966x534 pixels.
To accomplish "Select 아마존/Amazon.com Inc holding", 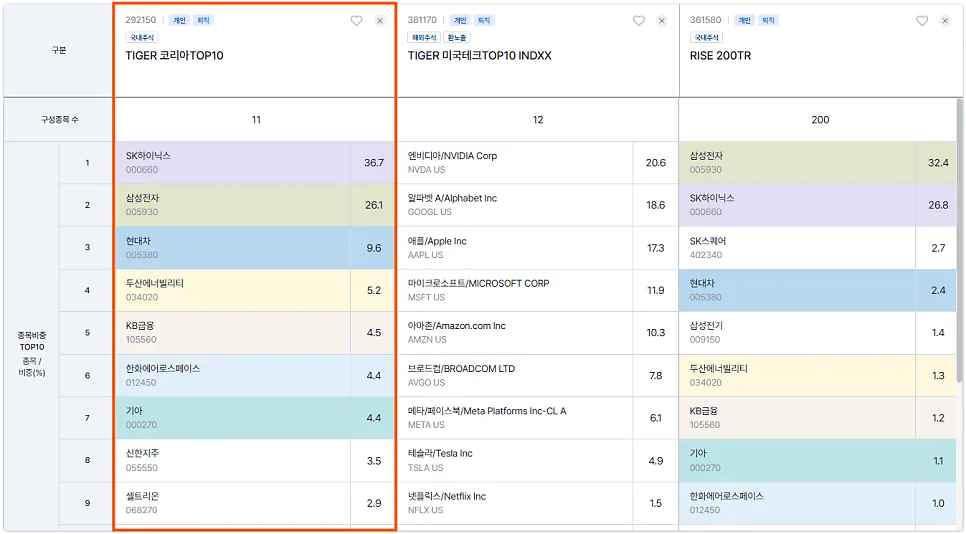I will [x=538, y=333].
